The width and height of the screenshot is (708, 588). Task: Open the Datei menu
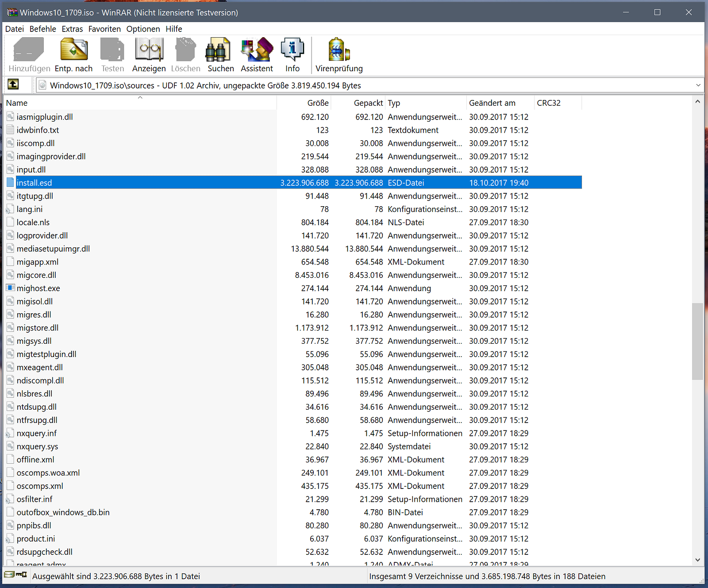(15, 29)
